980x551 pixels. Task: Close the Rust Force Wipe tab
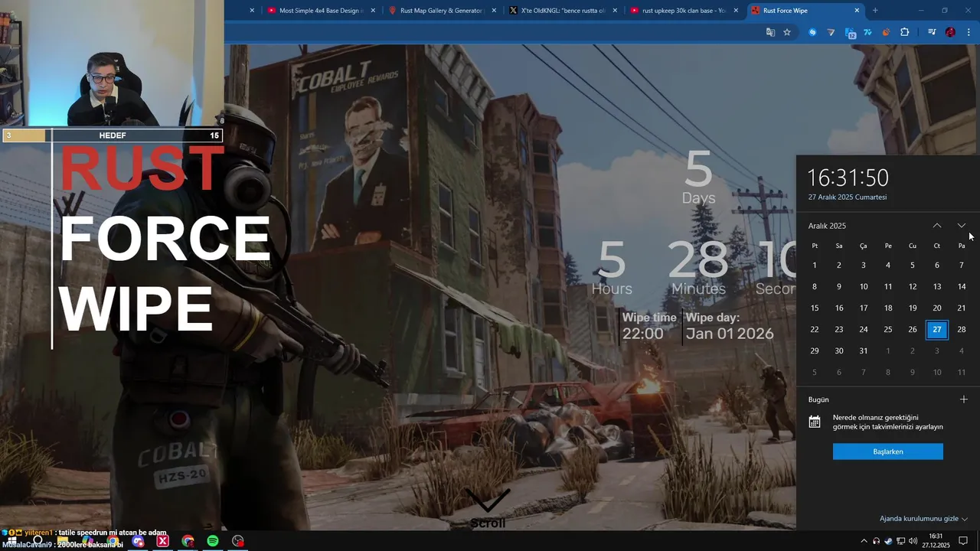[858, 11]
